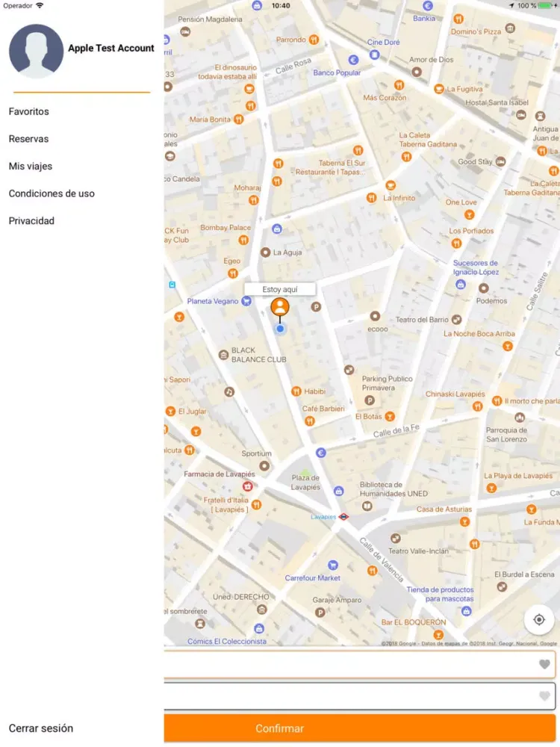This screenshot has width=560, height=747.
Task: Select the second address input field
Action: [x=360, y=696]
